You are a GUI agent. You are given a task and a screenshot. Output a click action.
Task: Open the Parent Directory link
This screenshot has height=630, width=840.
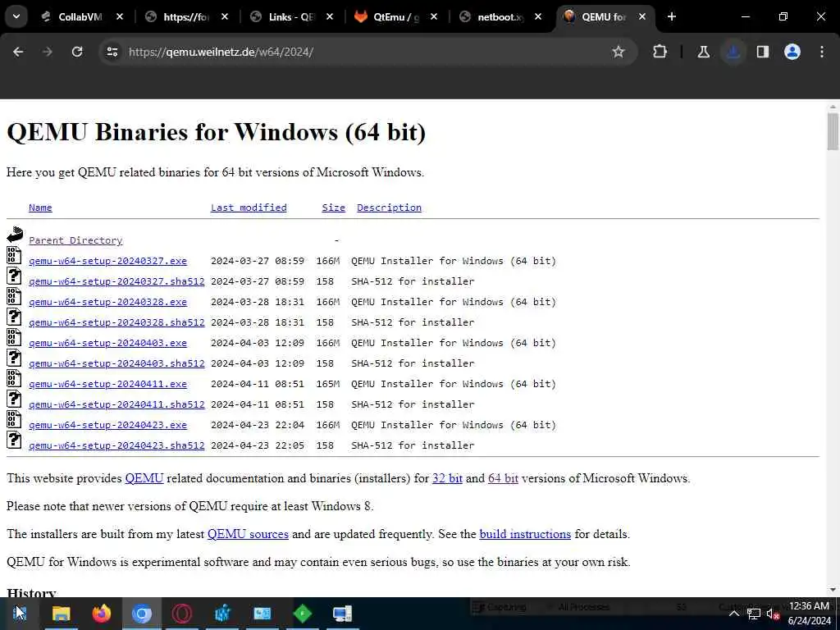point(75,240)
